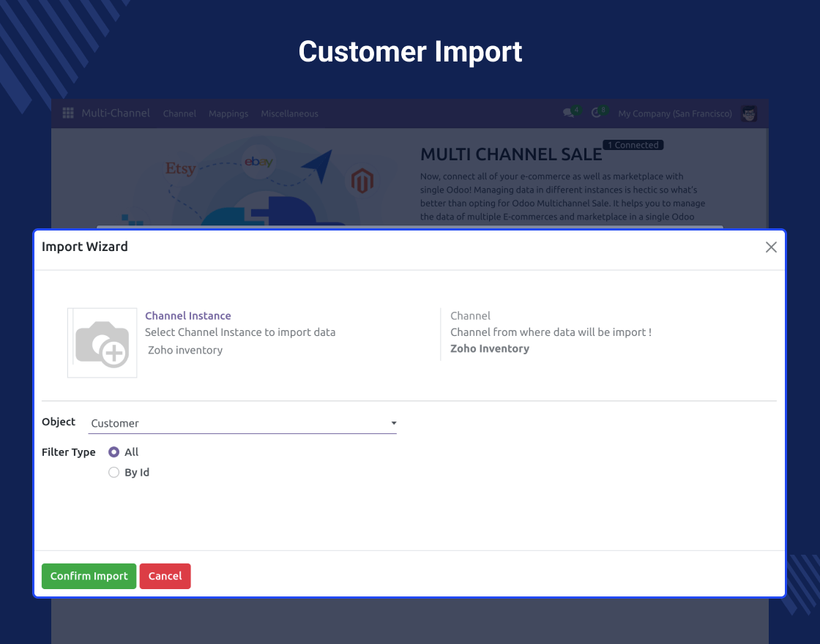Click the MULTI CHANNEL SALE heading

pos(511,154)
